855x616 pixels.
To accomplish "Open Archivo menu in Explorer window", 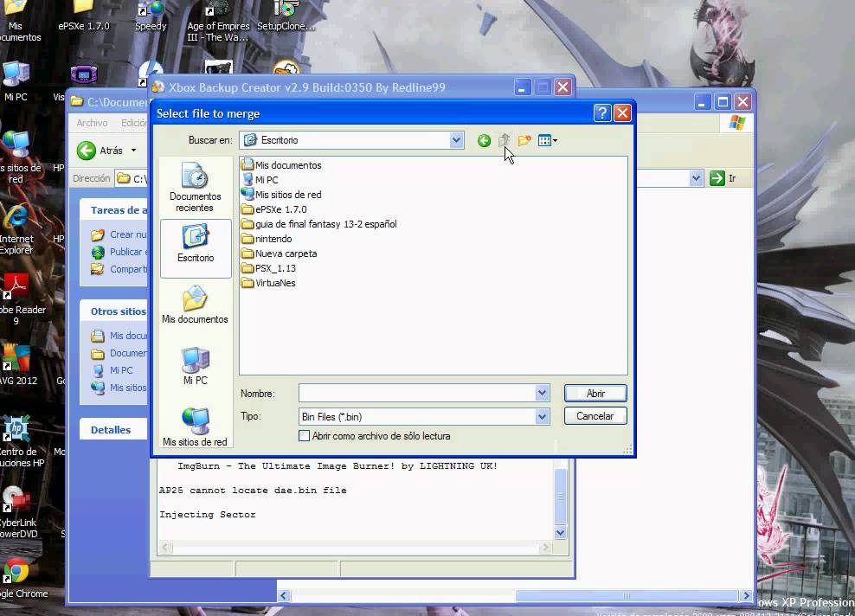I will 92,123.
